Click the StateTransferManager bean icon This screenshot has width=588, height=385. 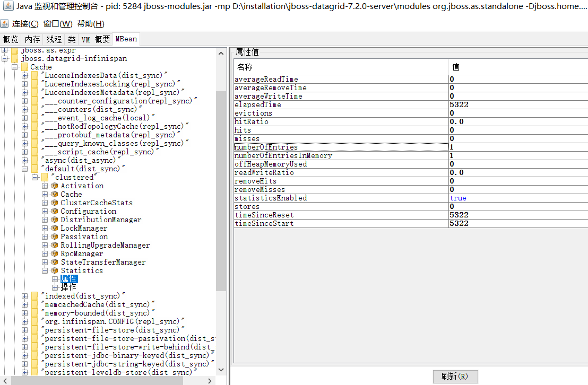pyautogui.click(x=54, y=262)
